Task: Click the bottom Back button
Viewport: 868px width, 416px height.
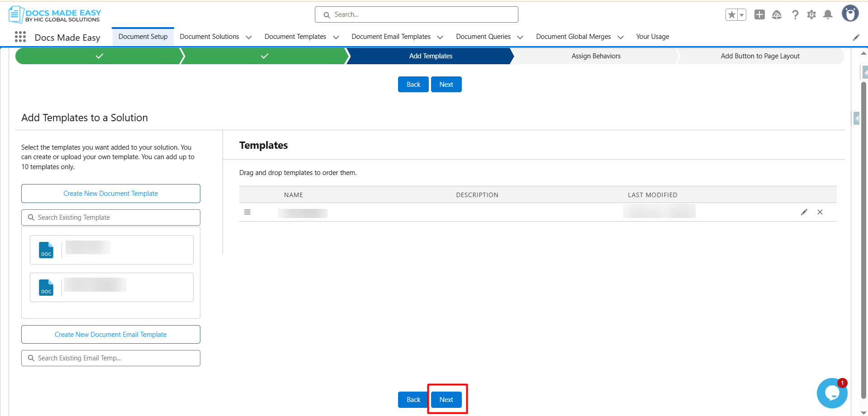Action: click(x=413, y=400)
